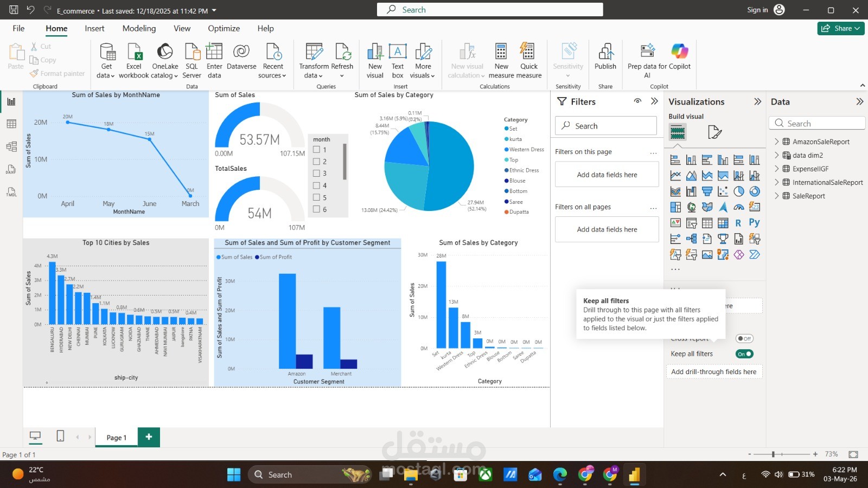Open DAX query view in left sidebar
868x488 pixels.
click(11, 170)
